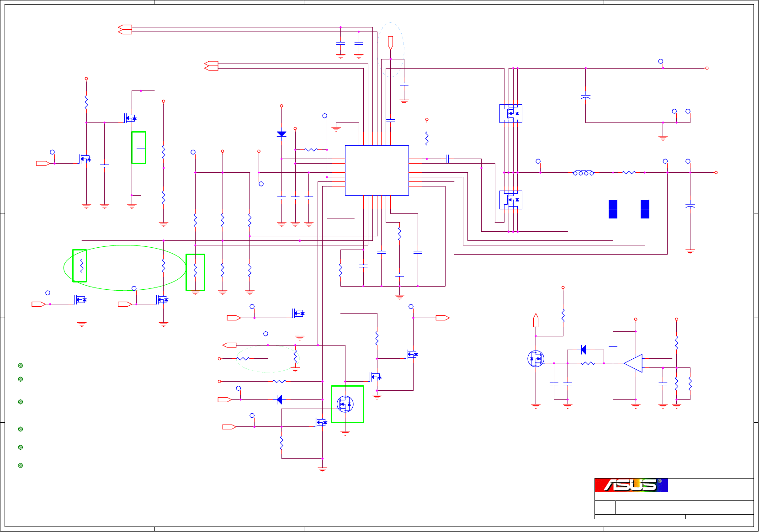Image resolution: width=759 pixels, height=532 pixels.
Task: Select the green-boxed circular MOSFET symbol
Action: [x=345, y=404]
